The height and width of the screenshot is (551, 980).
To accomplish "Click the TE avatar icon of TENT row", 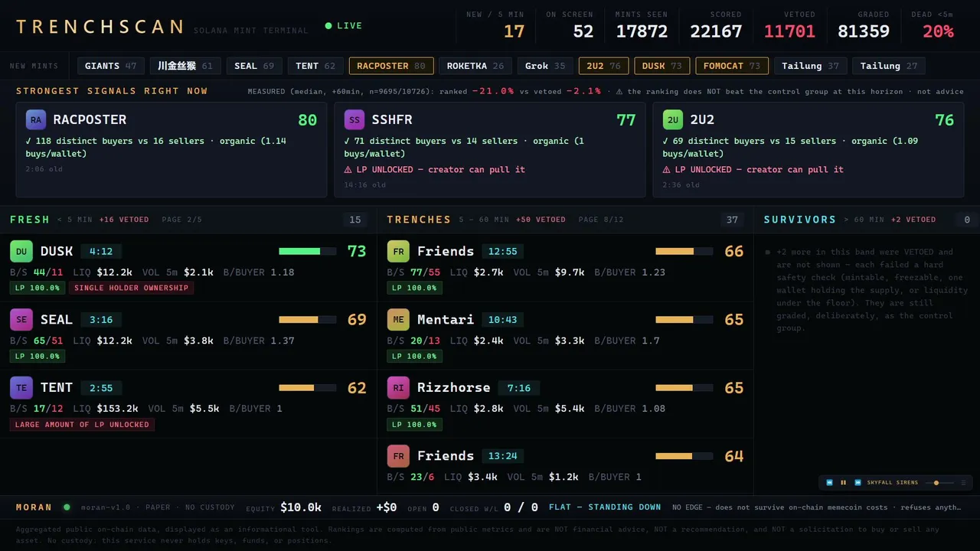I will click(x=21, y=387).
